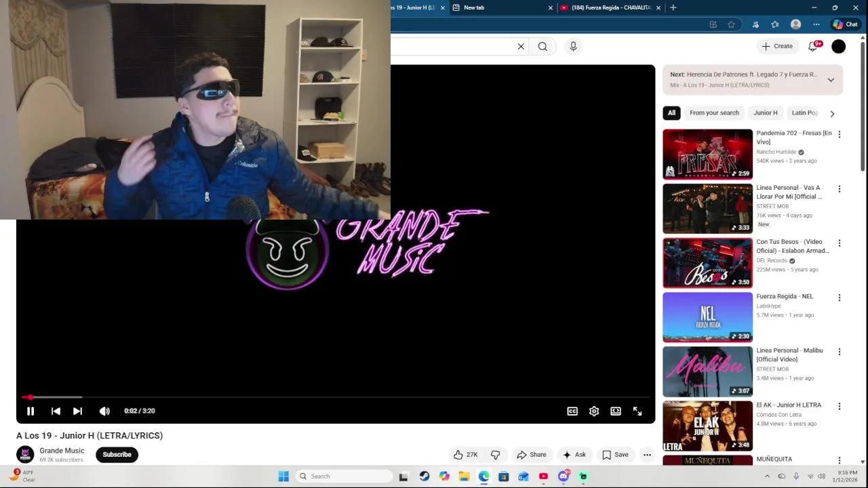Pause the video with the pause button

click(x=31, y=411)
